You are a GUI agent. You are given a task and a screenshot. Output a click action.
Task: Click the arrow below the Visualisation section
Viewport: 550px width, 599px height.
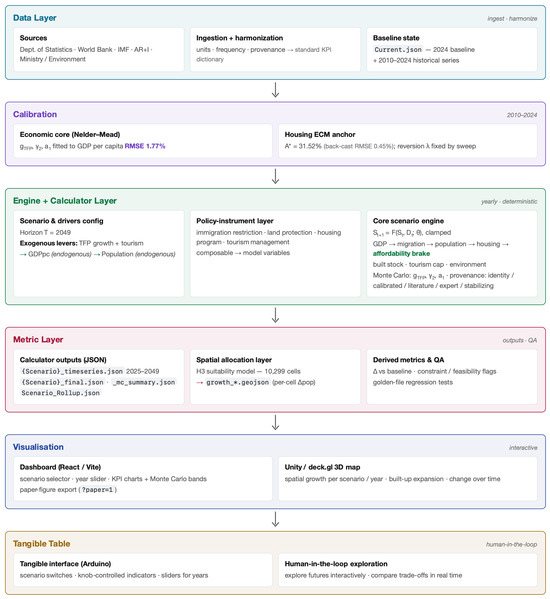click(275, 520)
